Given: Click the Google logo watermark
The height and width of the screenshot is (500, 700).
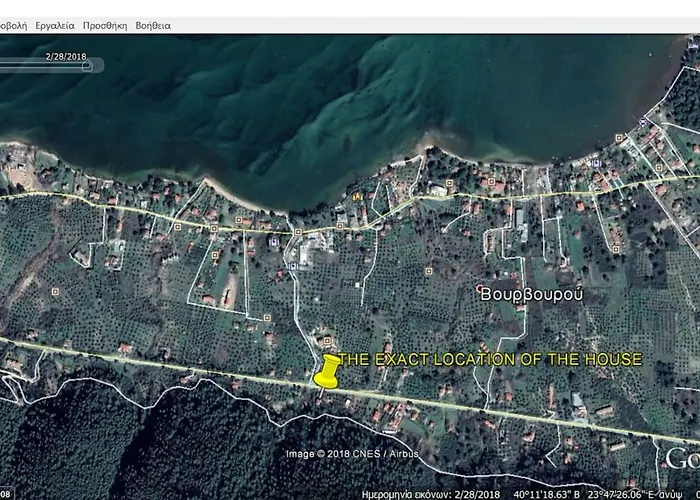Looking at the screenshot, I should 681,456.
